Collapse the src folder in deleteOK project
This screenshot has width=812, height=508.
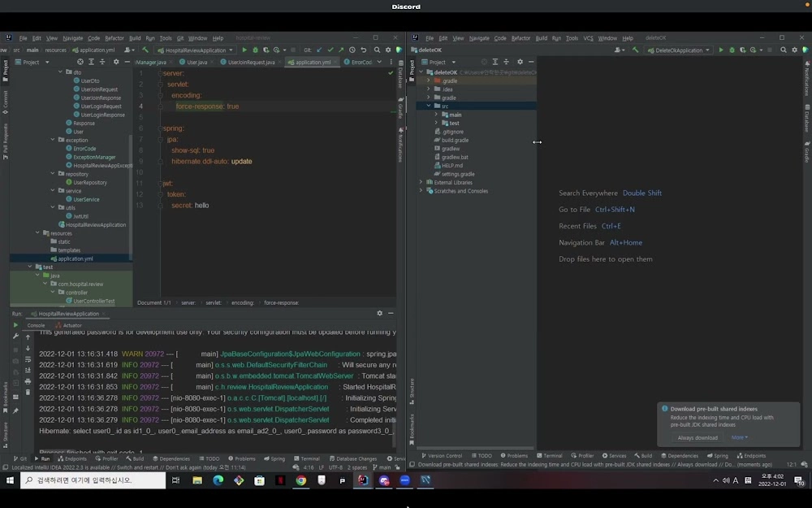click(x=429, y=106)
